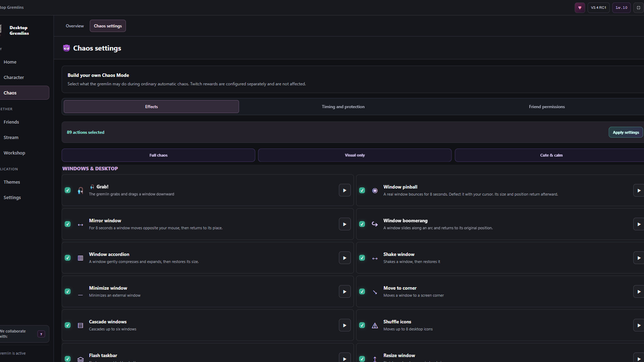Open Friends in the sidebar
644x362 pixels.
tap(24, 122)
